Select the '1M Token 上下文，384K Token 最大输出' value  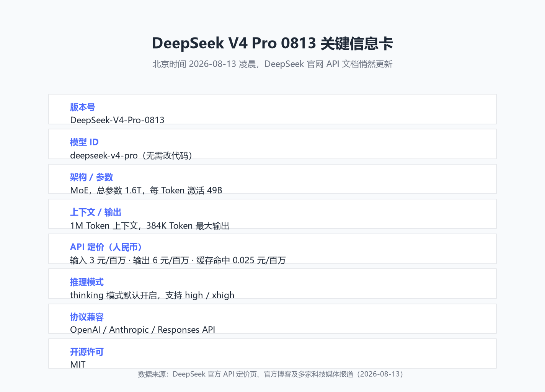pyautogui.click(x=150, y=225)
